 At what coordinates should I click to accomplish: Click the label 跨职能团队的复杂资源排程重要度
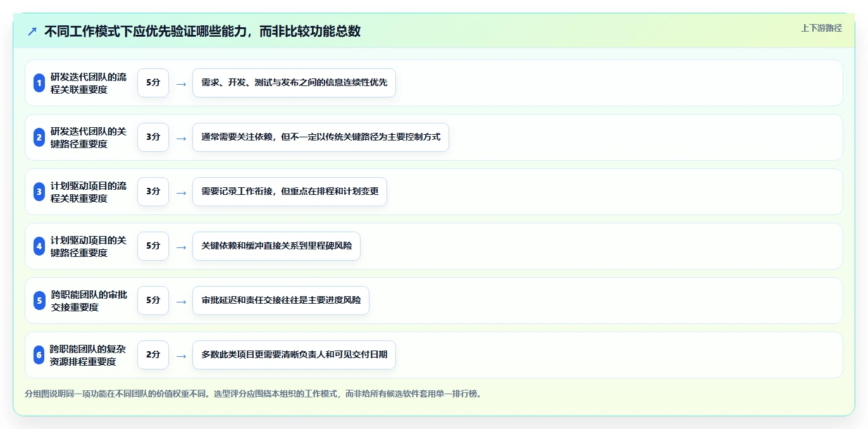coord(89,355)
